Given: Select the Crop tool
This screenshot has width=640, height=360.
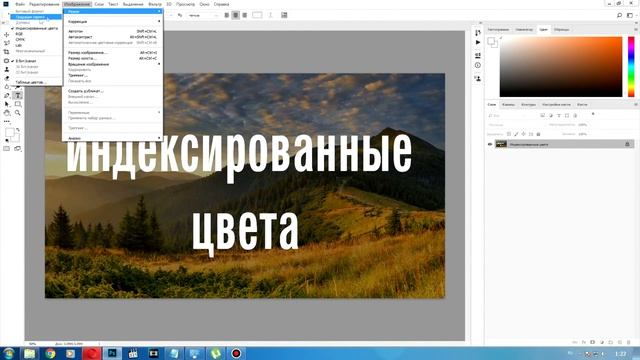Looking at the screenshot, I should click(x=7, y=52).
